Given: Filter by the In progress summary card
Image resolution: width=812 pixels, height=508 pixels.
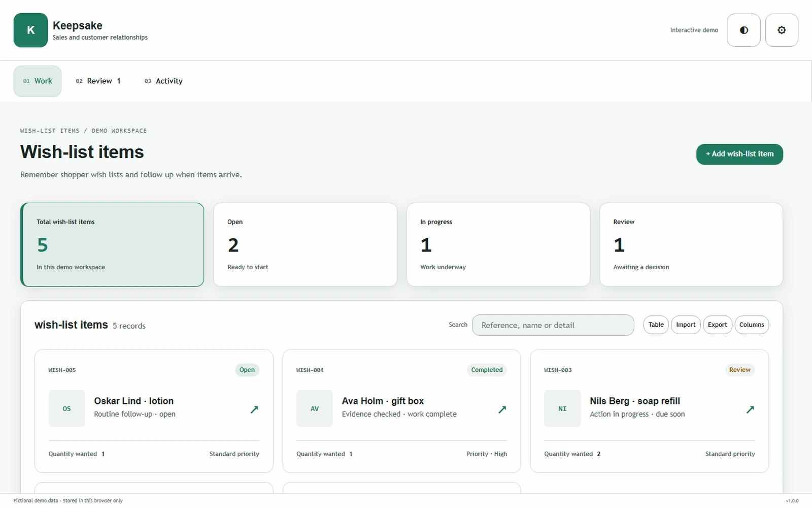Looking at the screenshot, I should (x=498, y=245).
